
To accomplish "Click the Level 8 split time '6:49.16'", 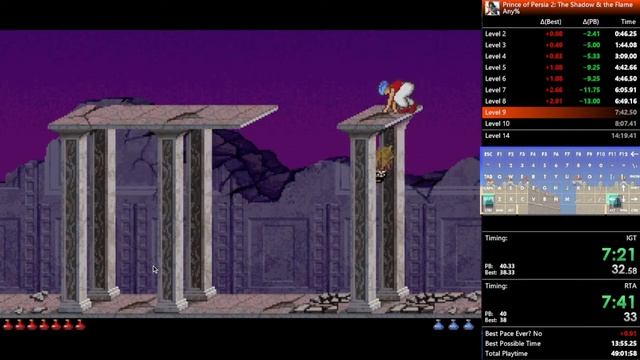I will (x=625, y=101).
